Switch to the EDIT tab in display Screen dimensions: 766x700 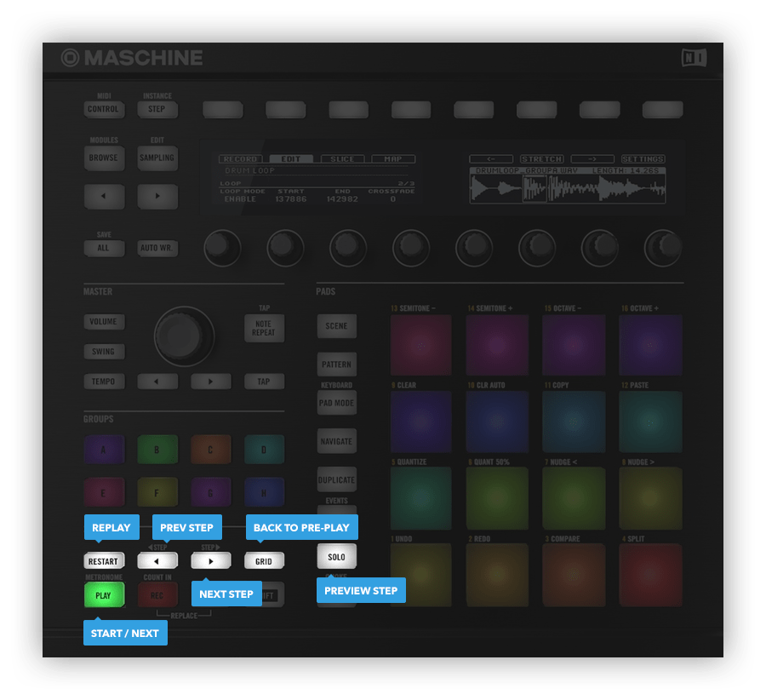291,159
